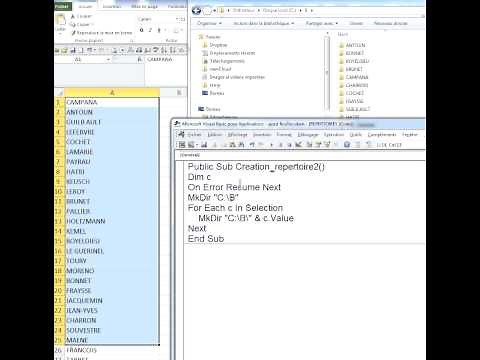Viewport: 480px width, 360px height.
Task: Select column B header in Excel
Action: 179,92
